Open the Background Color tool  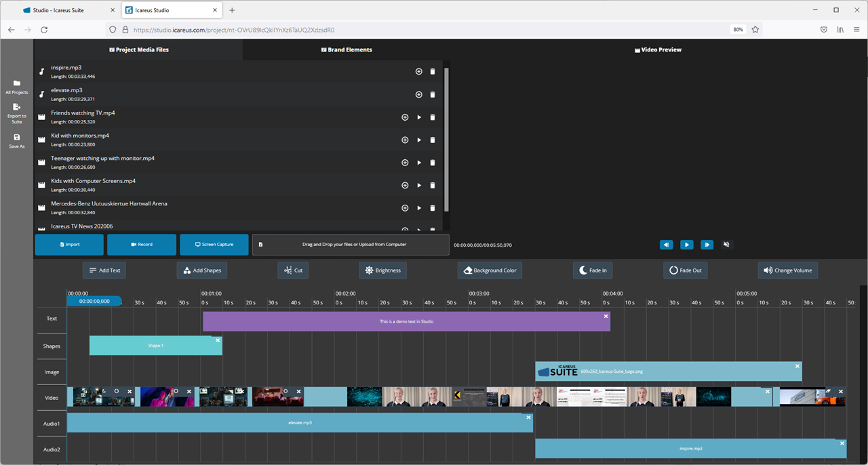click(x=490, y=270)
